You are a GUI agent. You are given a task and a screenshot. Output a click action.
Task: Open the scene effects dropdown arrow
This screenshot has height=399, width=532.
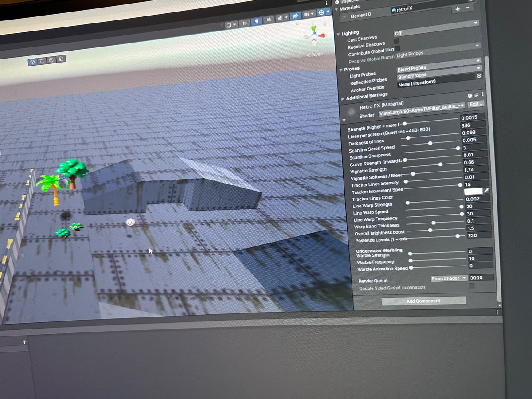286,17
